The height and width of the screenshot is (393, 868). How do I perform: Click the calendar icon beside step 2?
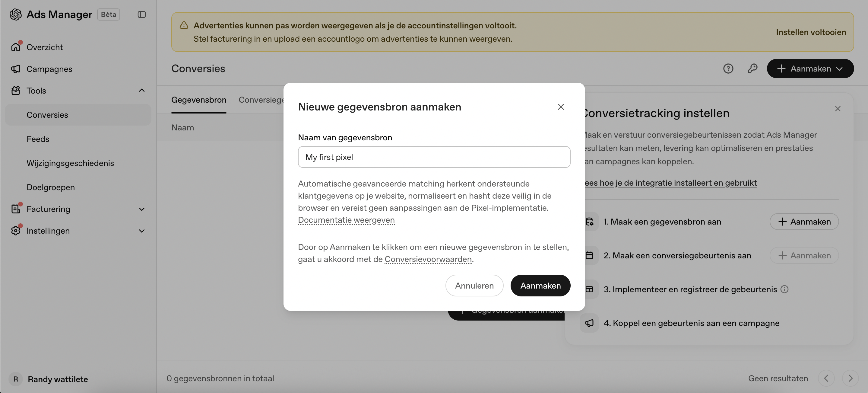coord(589,255)
